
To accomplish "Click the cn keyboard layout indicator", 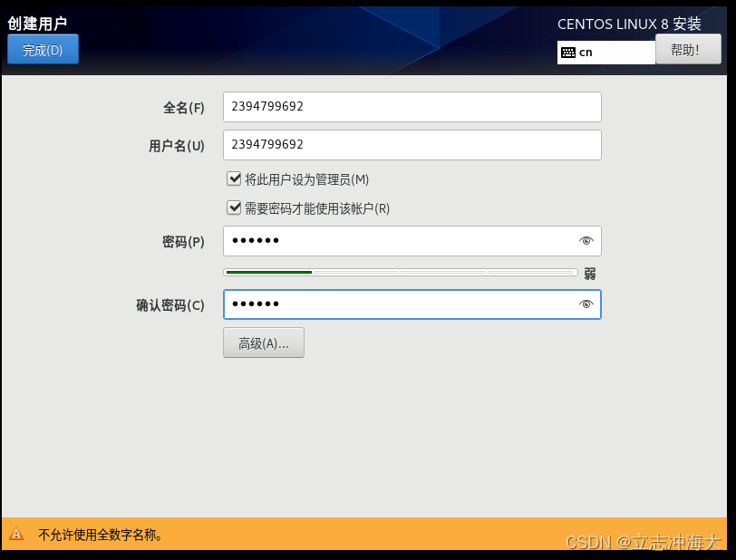I will click(605, 53).
